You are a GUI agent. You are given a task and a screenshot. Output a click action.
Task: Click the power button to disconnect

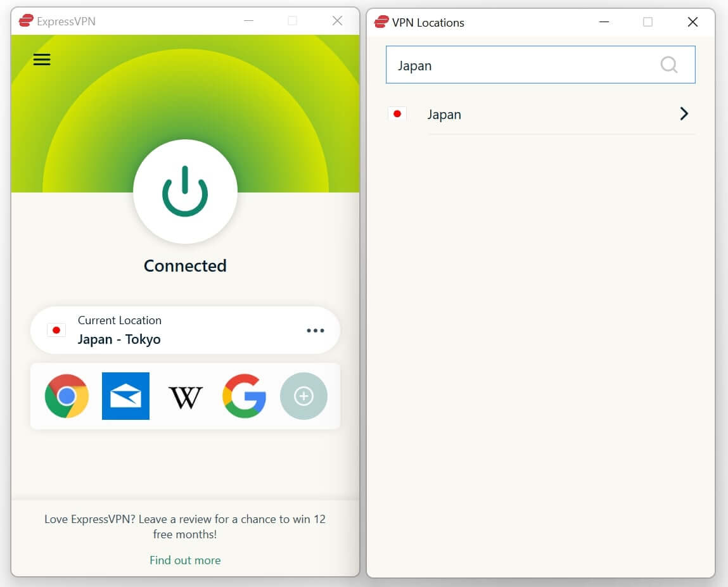point(185,191)
